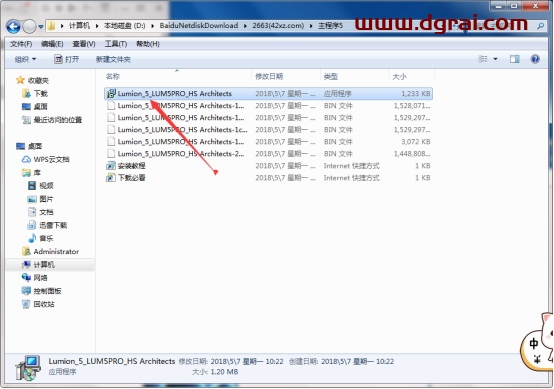
Task: Expand the arrow after BaiduNetdiskDownload breadcrumb
Action: click(245, 26)
